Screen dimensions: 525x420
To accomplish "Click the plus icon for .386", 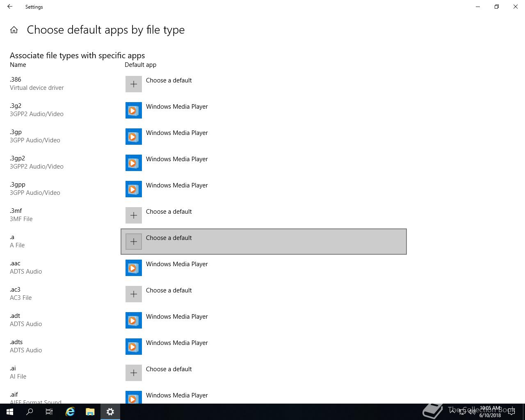I will [x=134, y=84].
